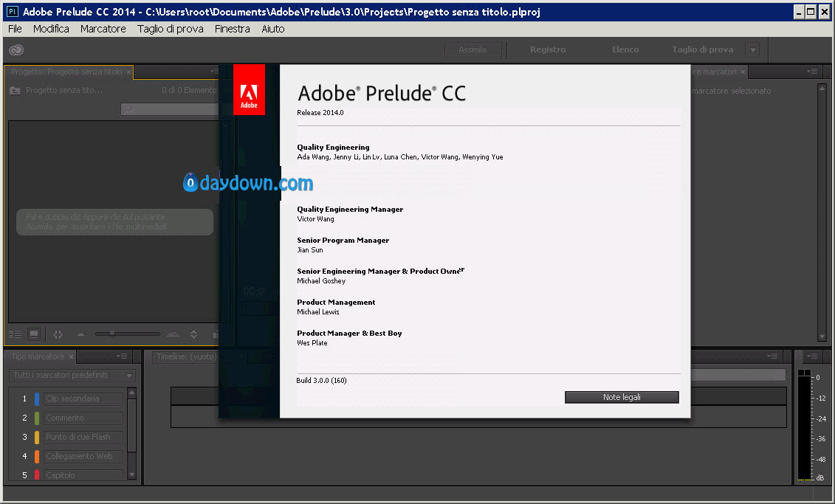The height and width of the screenshot is (504, 835).
Task: Click the '0 di 0 Elemento' count text
Action: point(189,91)
